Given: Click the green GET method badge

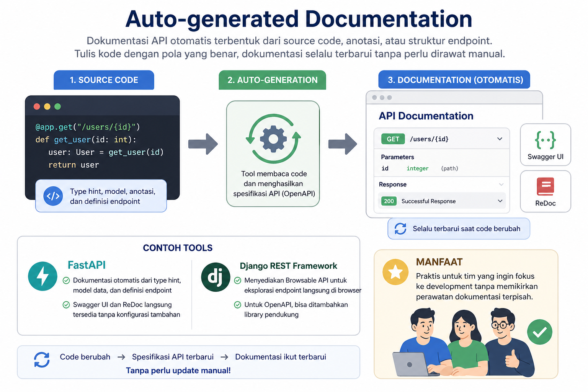Looking at the screenshot, I should [x=393, y=139].
